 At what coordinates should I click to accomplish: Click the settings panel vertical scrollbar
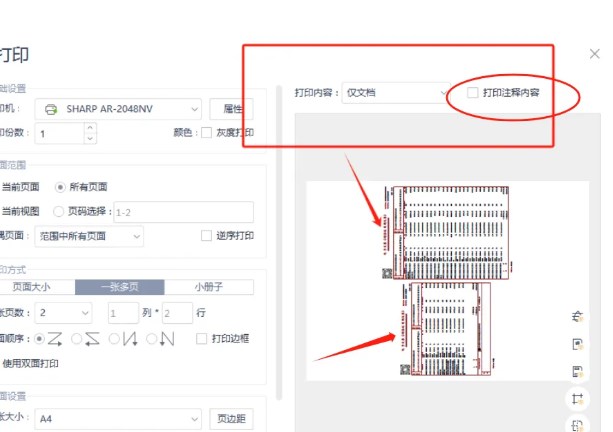tap(279, 242)
